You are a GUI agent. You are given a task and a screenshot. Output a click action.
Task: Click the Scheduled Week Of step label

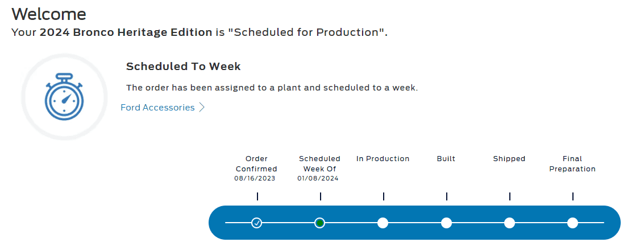pos(319,164)
